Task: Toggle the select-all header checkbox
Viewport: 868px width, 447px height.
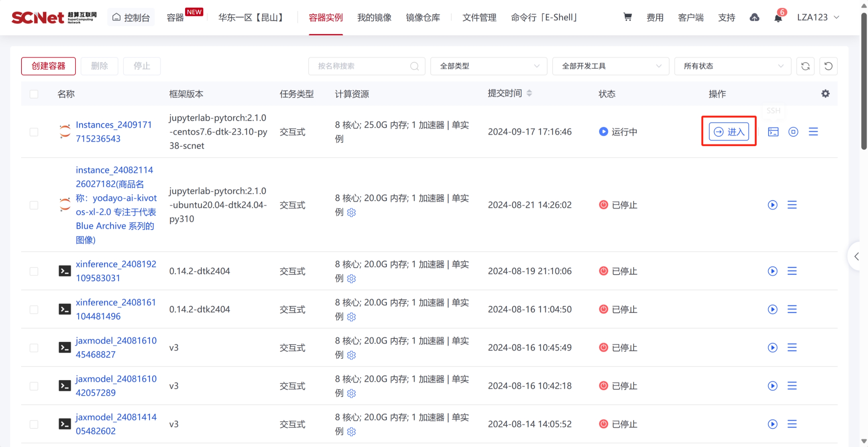Action: [x=34, y=94]
